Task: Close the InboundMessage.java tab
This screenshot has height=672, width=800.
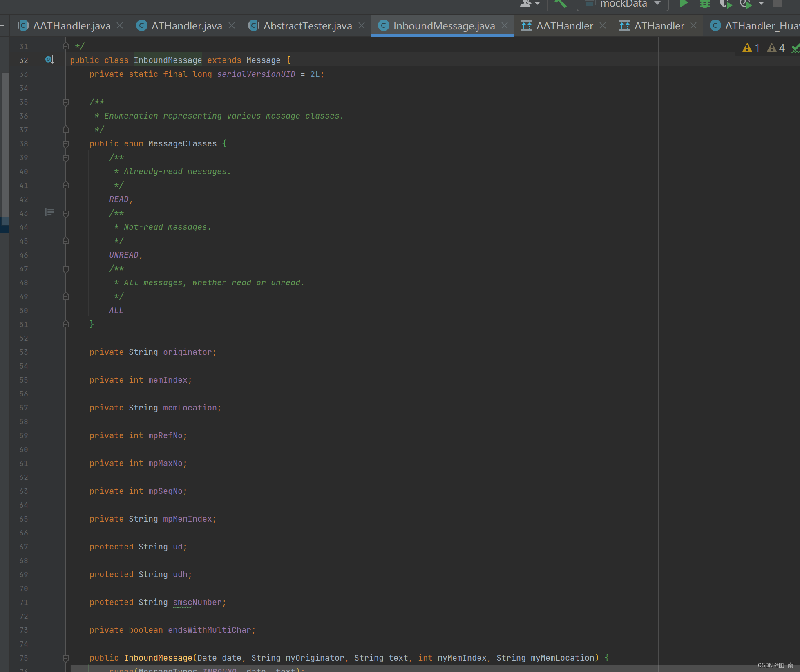Action: [x=505, y=25]
